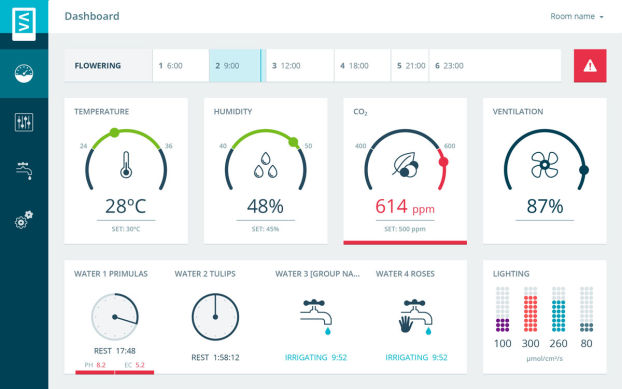Click the thermometer icon in Temperature card
622x389 pixels.
click(126, 165)
